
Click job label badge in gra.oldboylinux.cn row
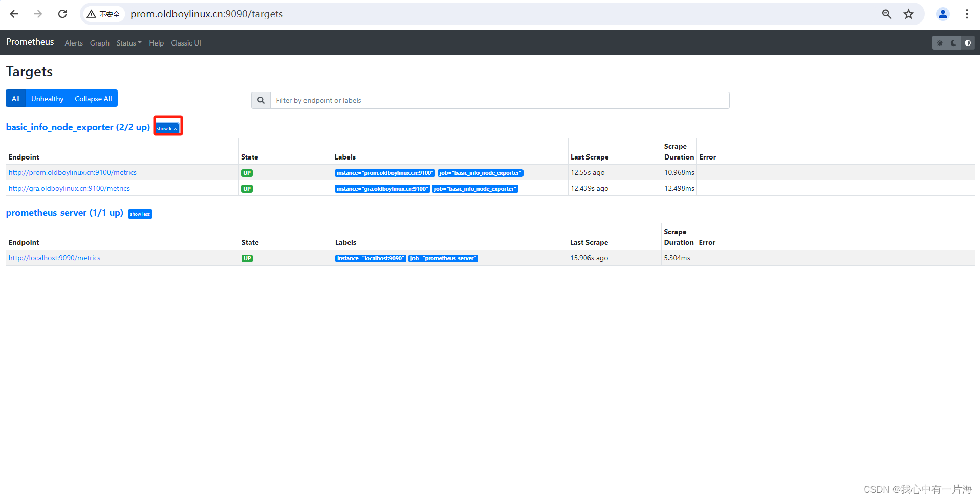coord(475,189)
